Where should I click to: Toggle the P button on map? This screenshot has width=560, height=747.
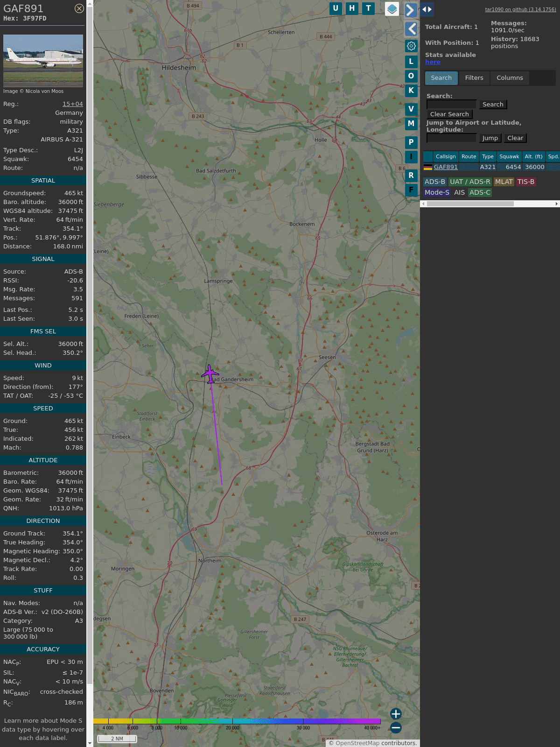click(x=411, y=142)
